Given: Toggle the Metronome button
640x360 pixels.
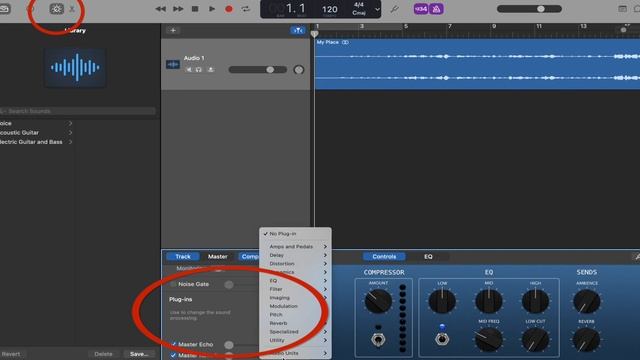Looking at the screenshot, I should click(436, 9).
